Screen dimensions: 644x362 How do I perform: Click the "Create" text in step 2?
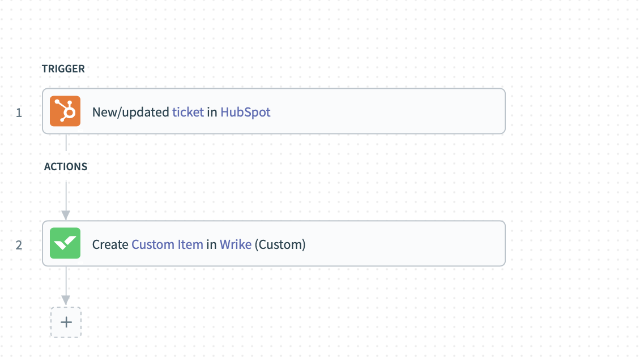(x=110, y=244)
